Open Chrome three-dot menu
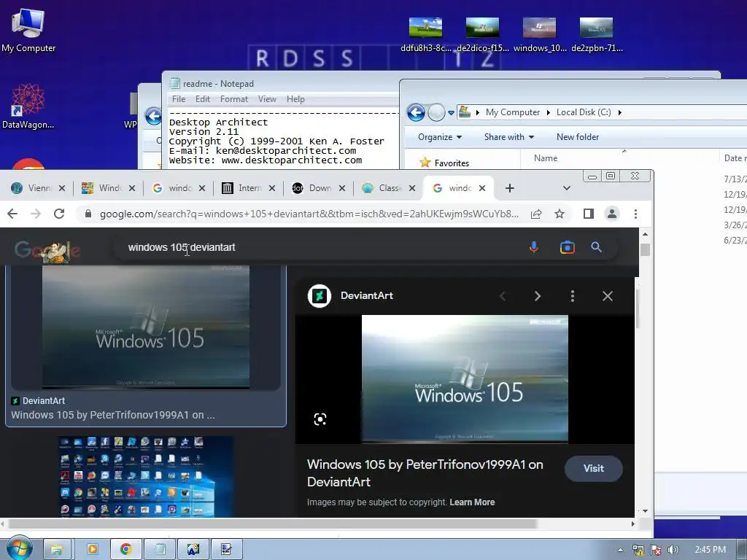The height and width of the screenshot is (560, 747). pyautogui.click(x=635, y=214)
